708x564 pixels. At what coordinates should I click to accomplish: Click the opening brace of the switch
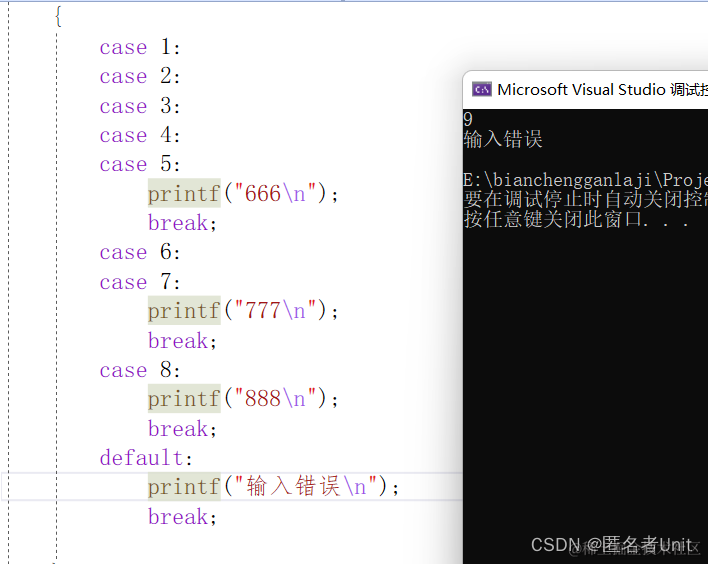point(58,17)
